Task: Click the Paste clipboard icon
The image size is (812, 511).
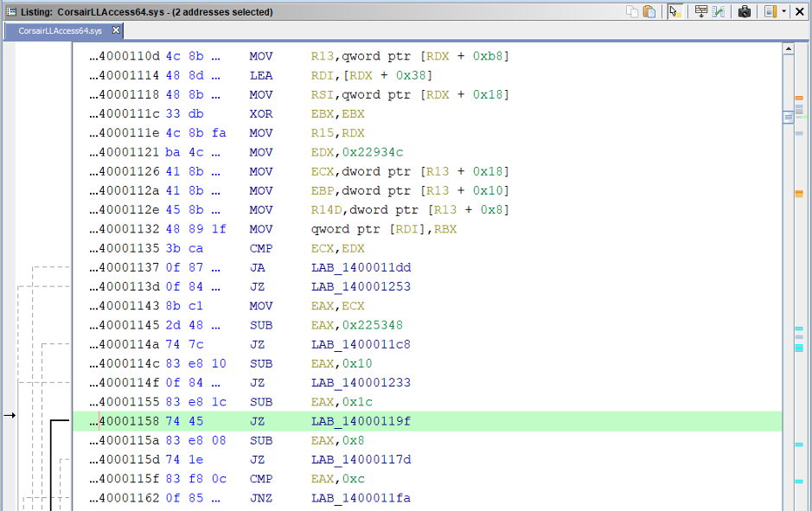Action: point(649,11)
